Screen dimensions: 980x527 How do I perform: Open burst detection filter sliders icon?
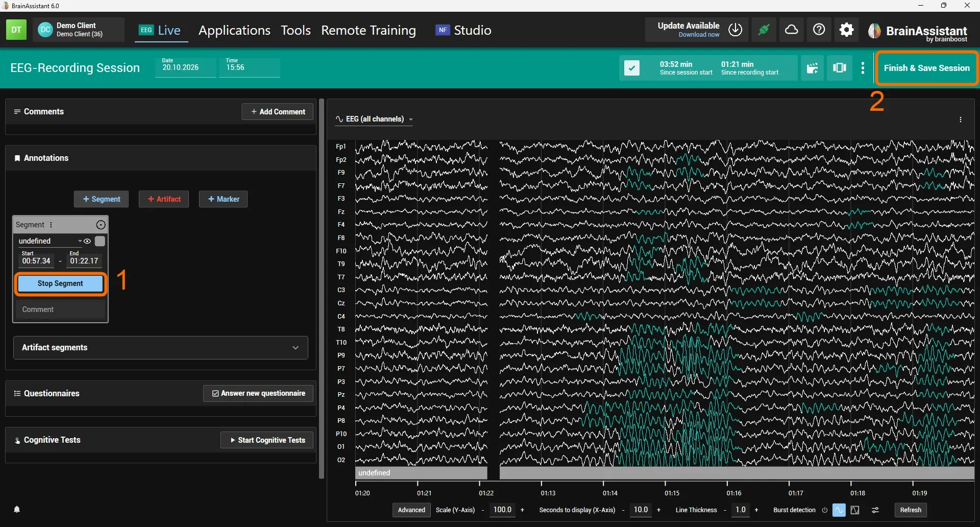[875, 510]
